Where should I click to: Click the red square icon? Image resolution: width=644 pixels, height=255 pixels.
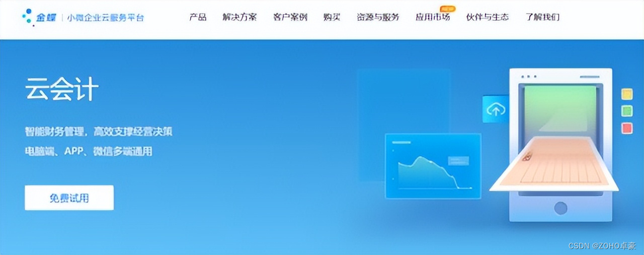tap(627, 128)
